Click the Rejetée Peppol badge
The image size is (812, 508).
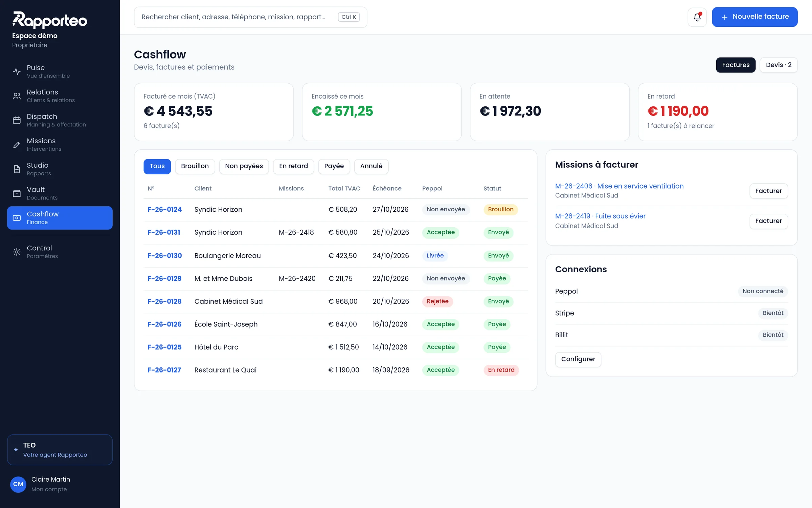point(437,301)
